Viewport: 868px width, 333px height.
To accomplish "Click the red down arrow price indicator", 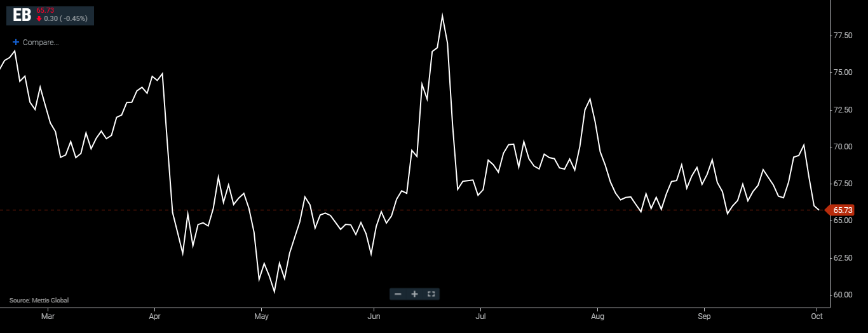I will click(39, 19).
